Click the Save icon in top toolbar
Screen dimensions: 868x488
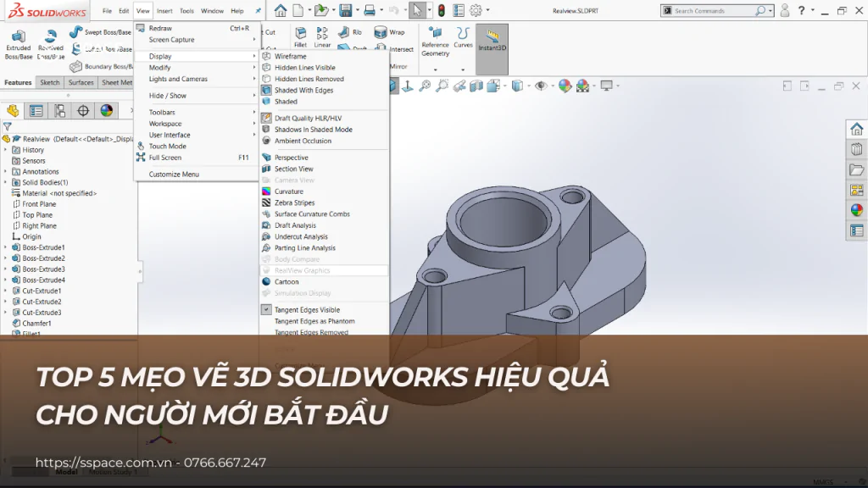tap(346, 10)
